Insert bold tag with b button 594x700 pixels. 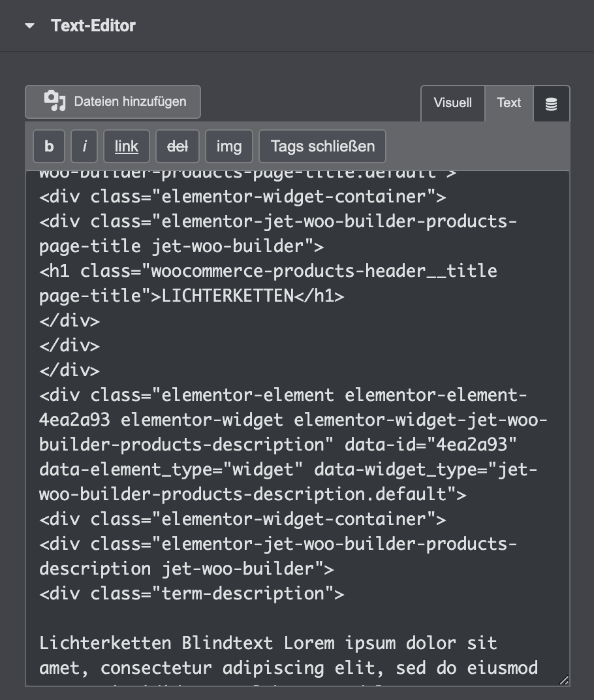(x=49, y=146)
